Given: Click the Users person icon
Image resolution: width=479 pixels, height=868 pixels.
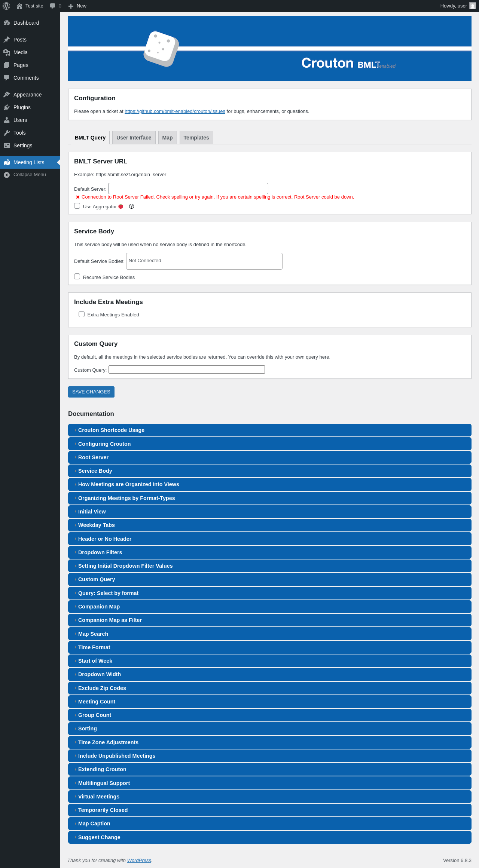Looking at the screenshot, I should (x=7, y=120).
